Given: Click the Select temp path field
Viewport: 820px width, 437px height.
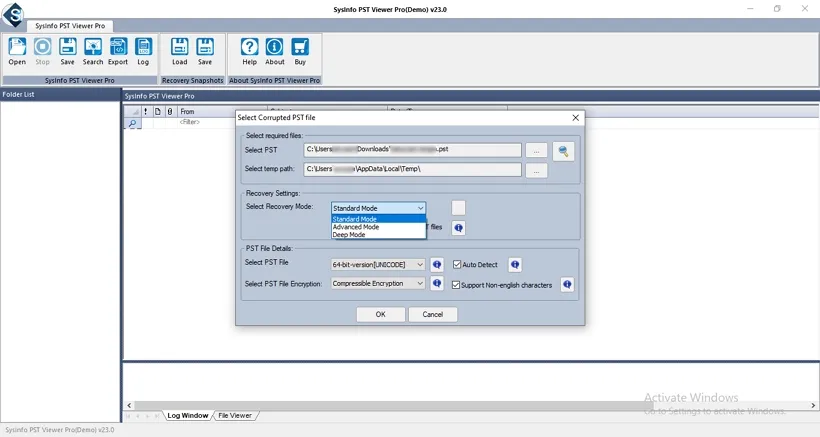Looking at the screenshot, I should coord(413,169).
